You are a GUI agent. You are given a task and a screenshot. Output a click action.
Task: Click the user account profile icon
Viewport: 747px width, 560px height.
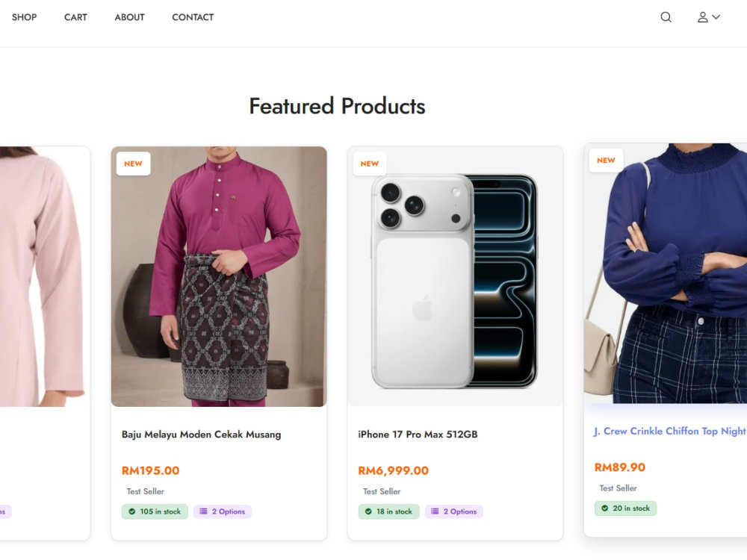click(703, 17)
